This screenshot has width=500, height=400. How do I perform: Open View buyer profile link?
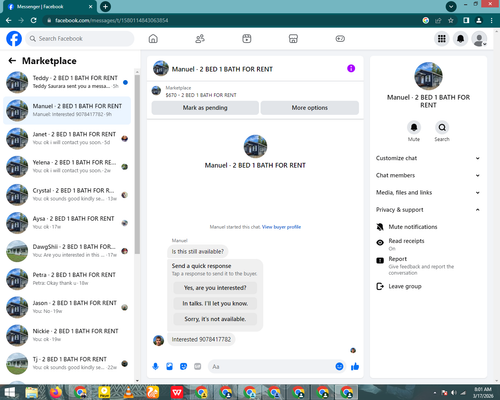pyautogui.click(x=281, y=227)
